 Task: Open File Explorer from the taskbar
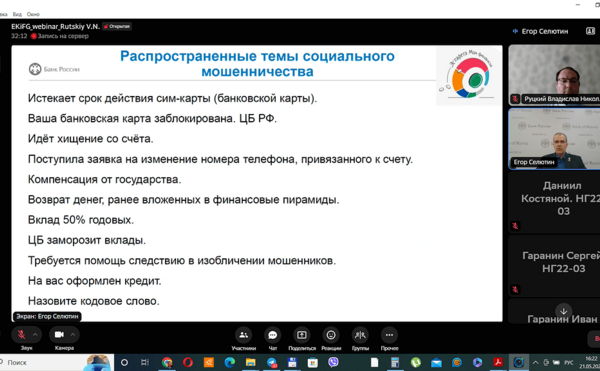[251, 362]
